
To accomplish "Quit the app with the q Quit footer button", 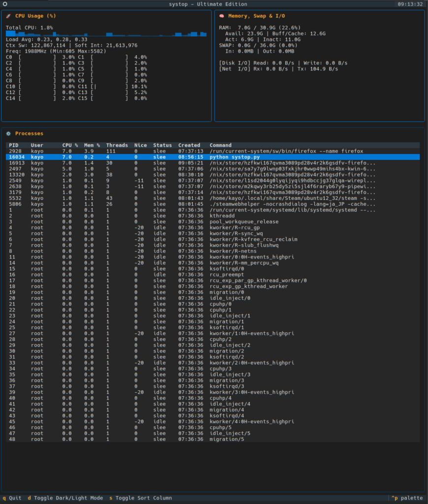I will [x=12, y=498].
